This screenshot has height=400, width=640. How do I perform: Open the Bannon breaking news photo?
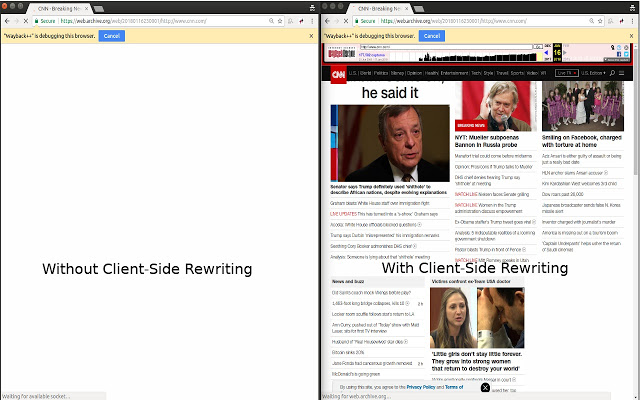[x=496, y=106]
